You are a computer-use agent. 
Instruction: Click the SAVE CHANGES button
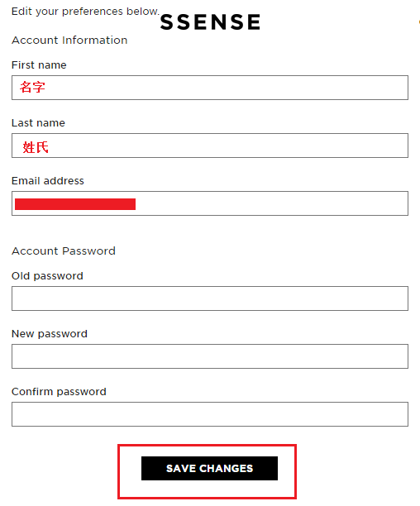point(209,468)
